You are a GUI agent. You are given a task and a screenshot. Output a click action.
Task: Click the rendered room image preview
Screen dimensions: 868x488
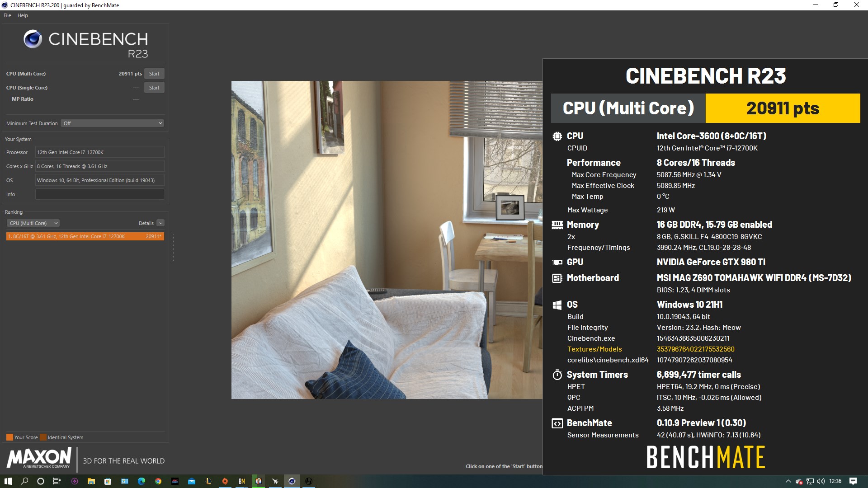point(387,240)
